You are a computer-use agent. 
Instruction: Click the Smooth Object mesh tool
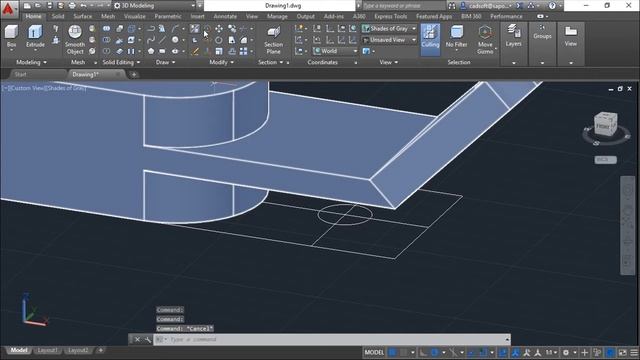[x=75, y=40]
